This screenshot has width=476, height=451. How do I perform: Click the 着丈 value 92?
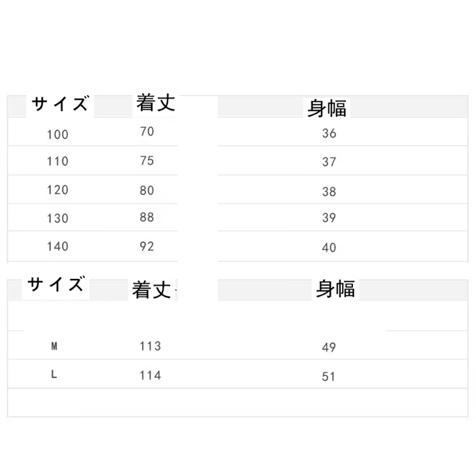[147, 246]
